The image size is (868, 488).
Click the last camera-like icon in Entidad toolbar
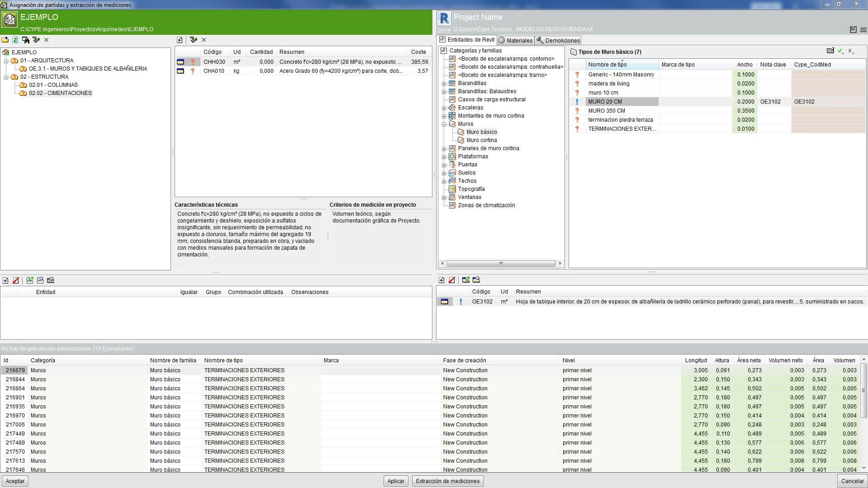(x=51, y=280)
